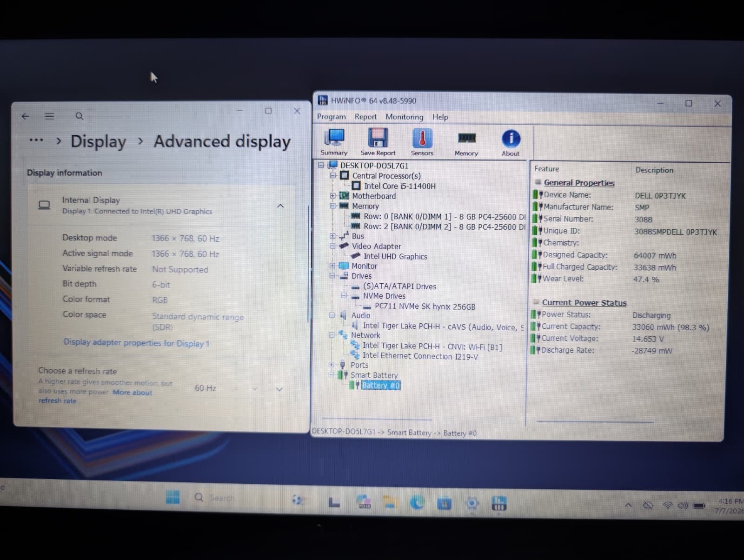Expand the Motherboard node
This screenshot has width=744, height=560.
coord(332,196)
